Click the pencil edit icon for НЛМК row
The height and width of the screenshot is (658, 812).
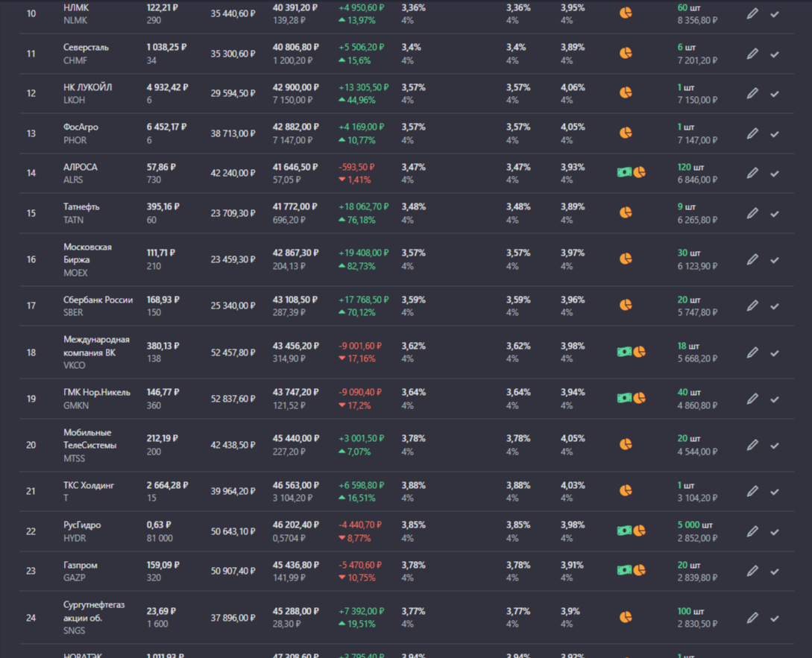[x=752, y=14]
